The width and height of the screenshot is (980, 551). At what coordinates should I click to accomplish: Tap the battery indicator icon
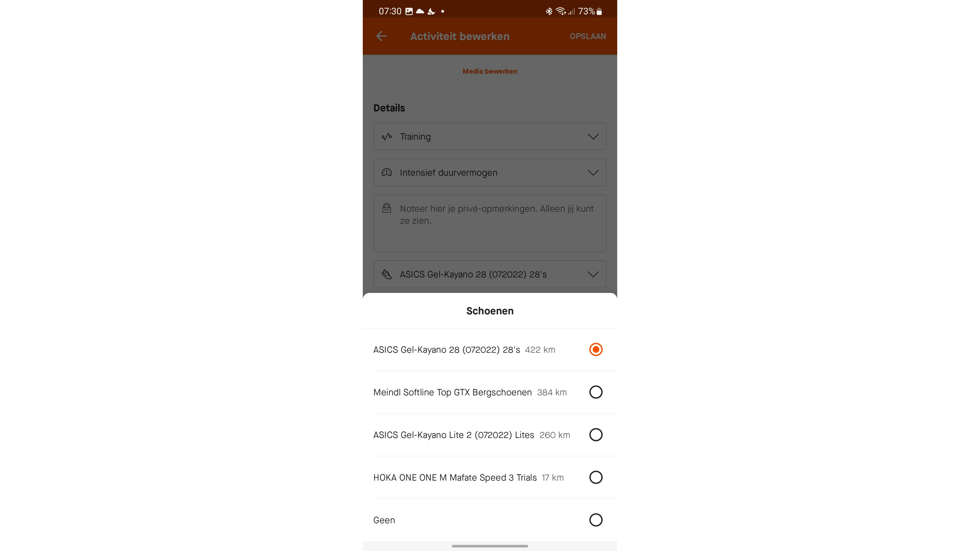point(599,11)
